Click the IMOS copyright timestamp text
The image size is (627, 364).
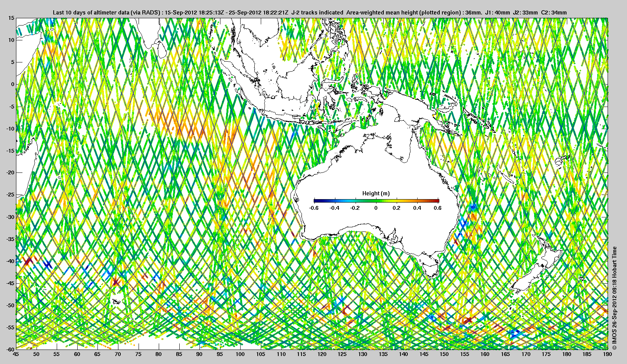pyautogui.click(x=614, y=298)
